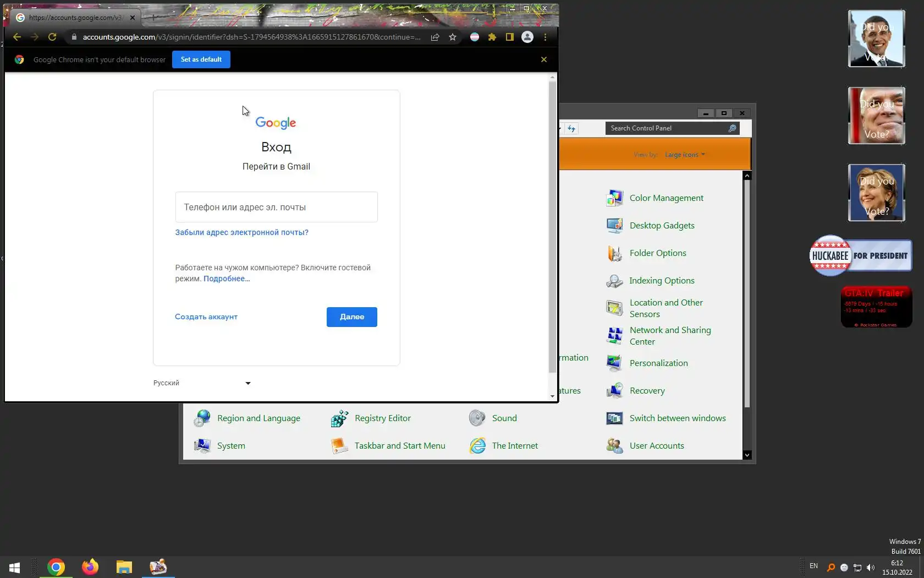Open User Accounts in Control Panel

pos(645,446)
